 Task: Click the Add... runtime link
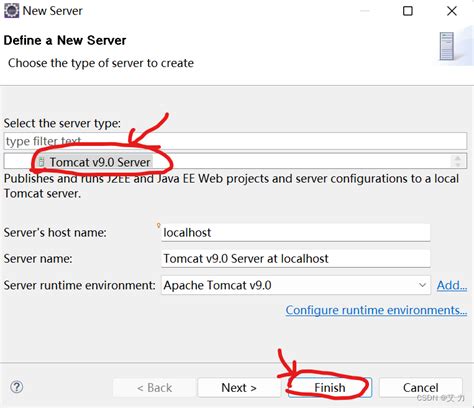(x=452, y=285)
